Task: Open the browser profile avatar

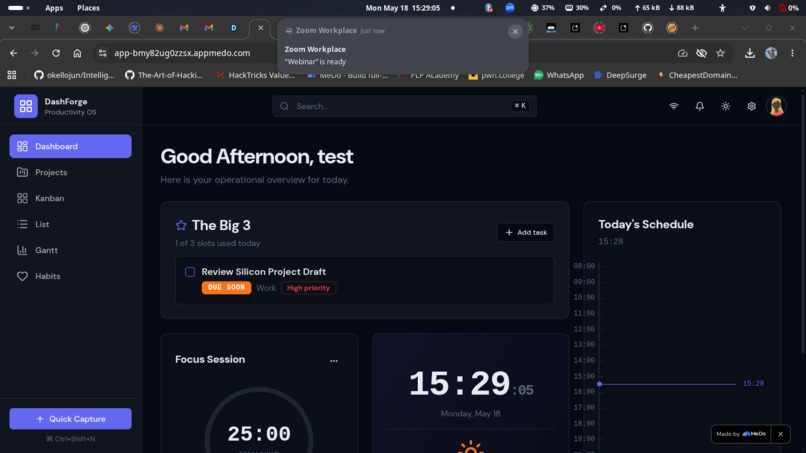Action: [771, 53]
